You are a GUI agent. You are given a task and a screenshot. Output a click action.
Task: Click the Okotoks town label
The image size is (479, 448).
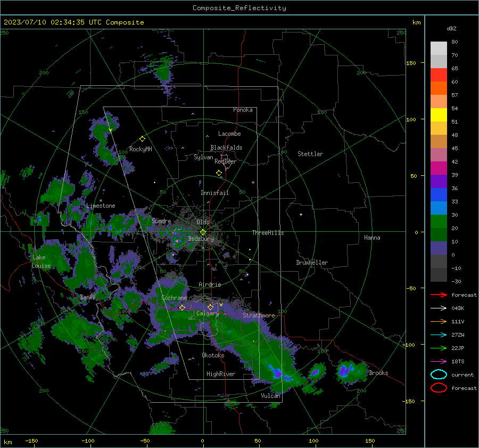click(x=213, y=355)
